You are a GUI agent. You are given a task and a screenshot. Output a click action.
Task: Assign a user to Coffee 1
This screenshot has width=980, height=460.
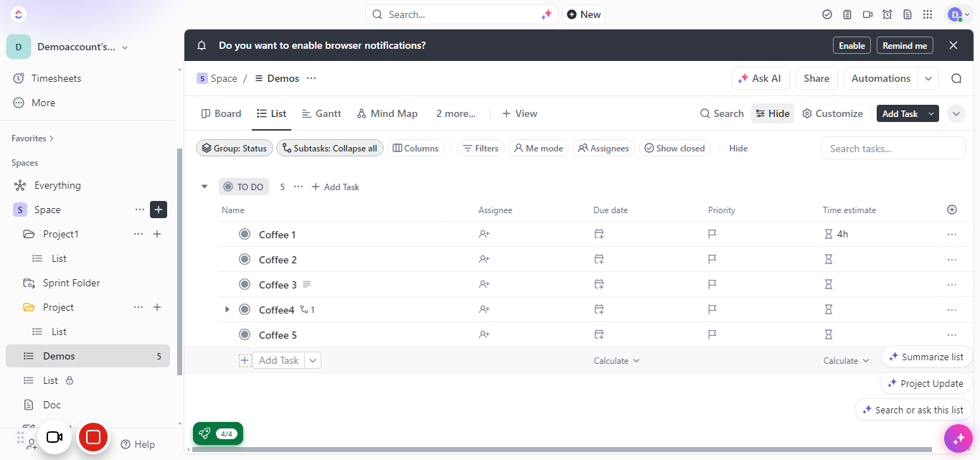484,234
